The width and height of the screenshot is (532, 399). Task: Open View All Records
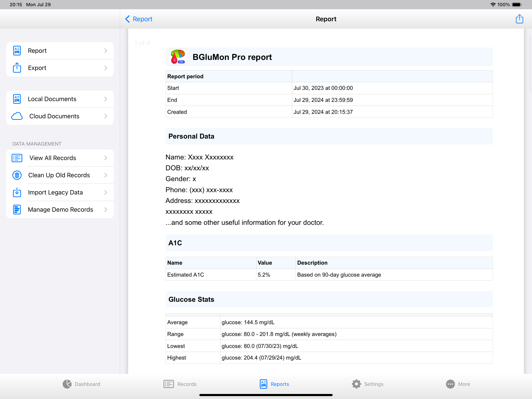coord(60,158)
